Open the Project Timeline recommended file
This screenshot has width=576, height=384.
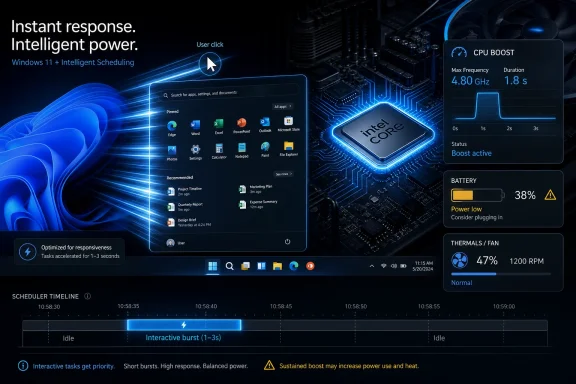click(185, 191)
